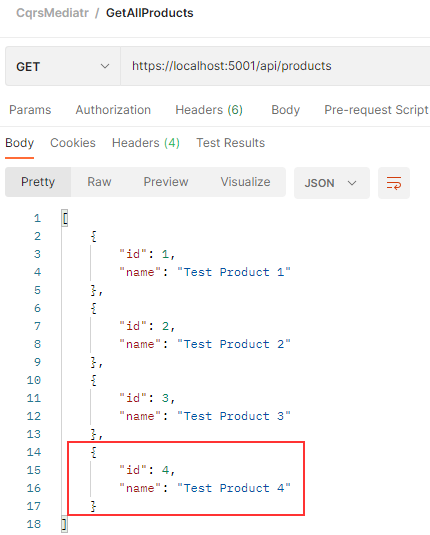The width and height of the screenshot is (430, 535).
Task: Click the JSON array's opening bracket
Action: (65, 218)
